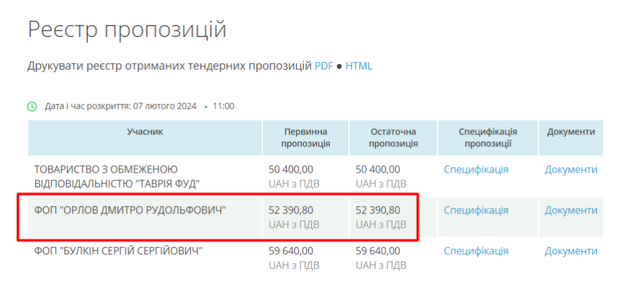Select the ФОП БУЛКІН СЕРГІЙ СЕРГІЙОВИЧ name cell
644x304 pixels.
pos(118,251)
